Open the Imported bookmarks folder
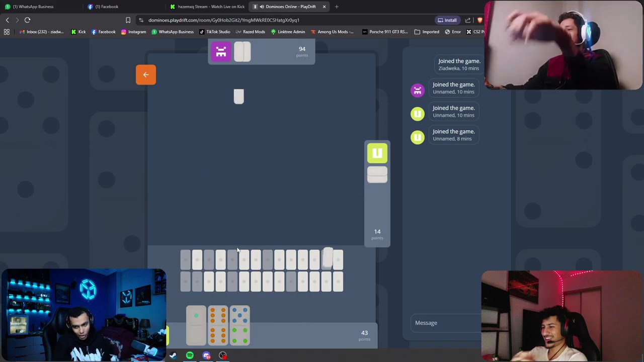Viewport: 644px width, 362px height. (427, 32)
